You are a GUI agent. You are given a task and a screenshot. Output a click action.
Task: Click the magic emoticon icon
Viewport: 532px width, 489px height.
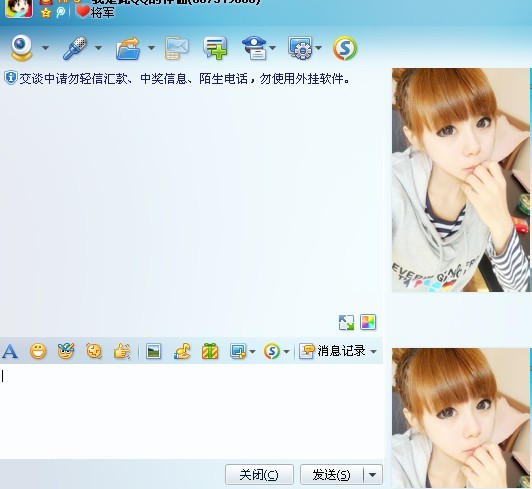pyautogui.click(x=65, y=351)
